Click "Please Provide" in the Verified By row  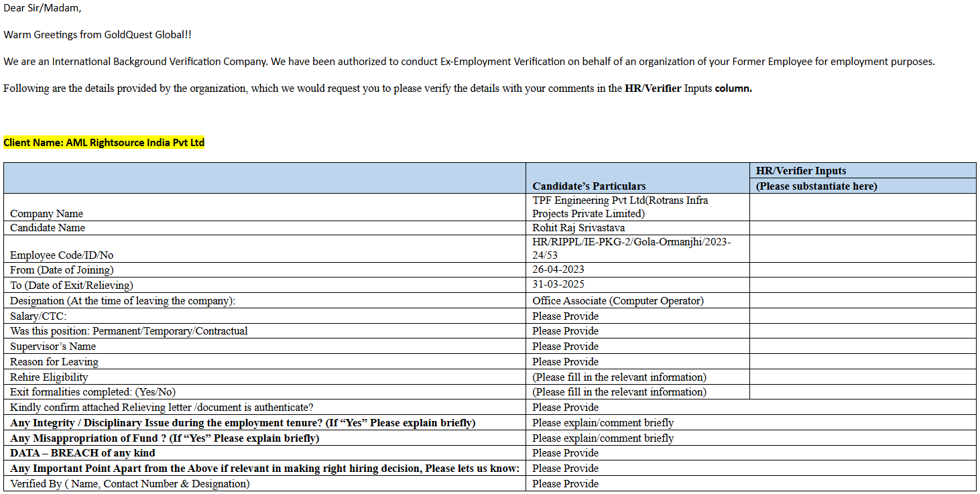coord(566,484)
